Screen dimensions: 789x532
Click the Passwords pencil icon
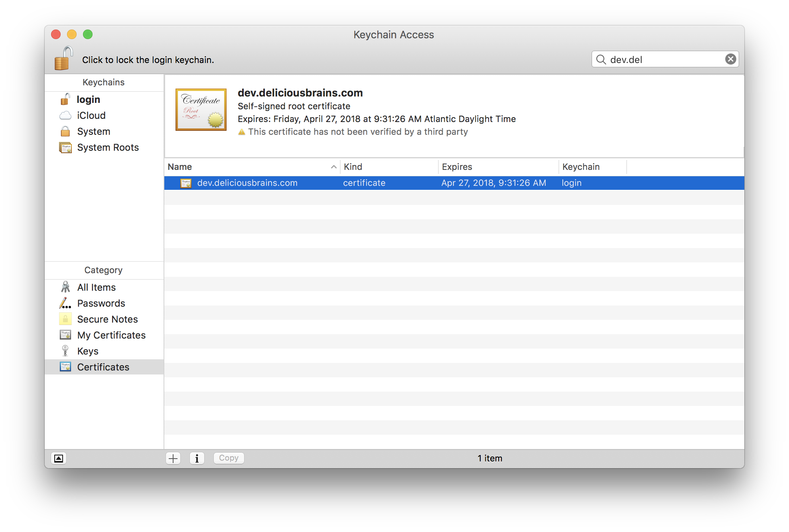pyautogui.click(x=65, y=303)
